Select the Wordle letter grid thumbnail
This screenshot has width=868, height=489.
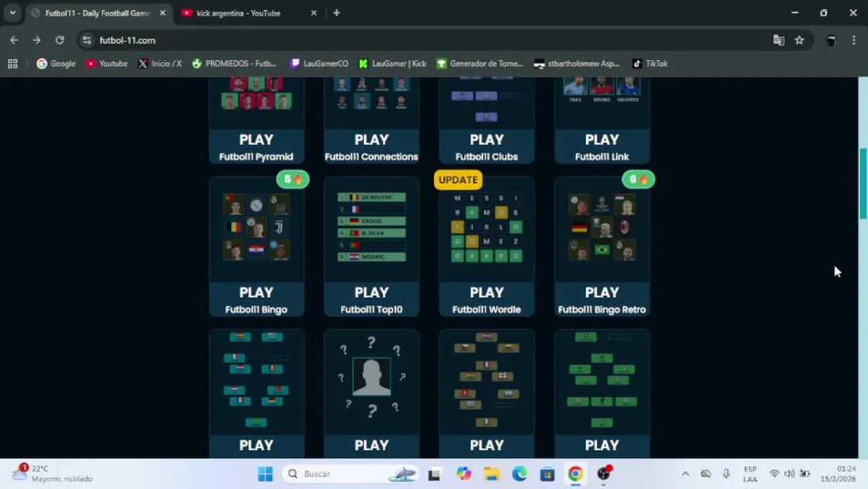(x=487, y=227)
